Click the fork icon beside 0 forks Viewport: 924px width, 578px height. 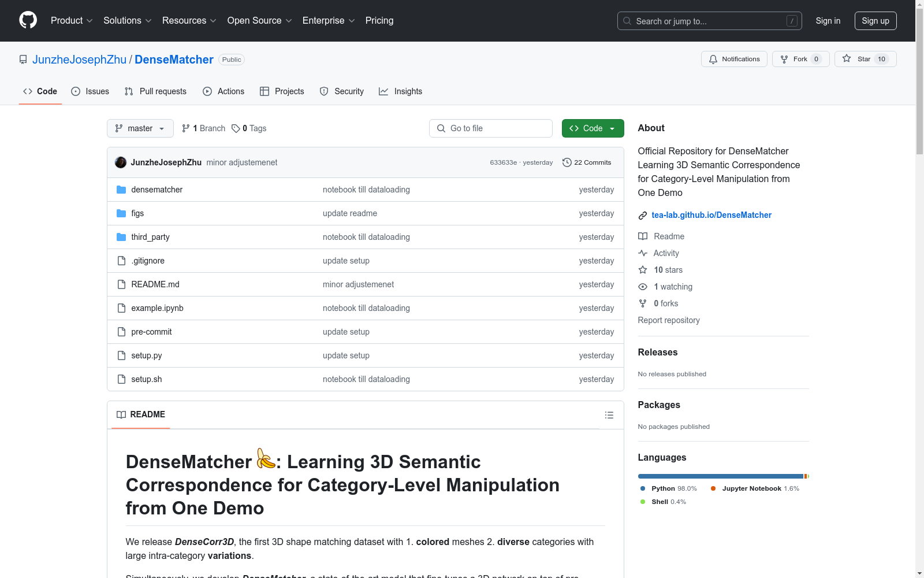click(643, 303)
